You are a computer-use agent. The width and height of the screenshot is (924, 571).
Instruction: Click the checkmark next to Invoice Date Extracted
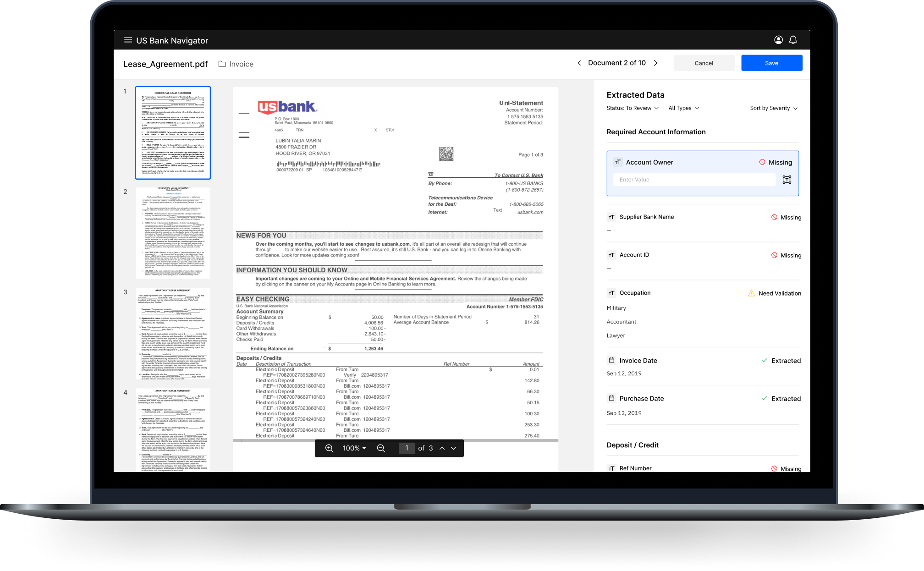[764, 361]
